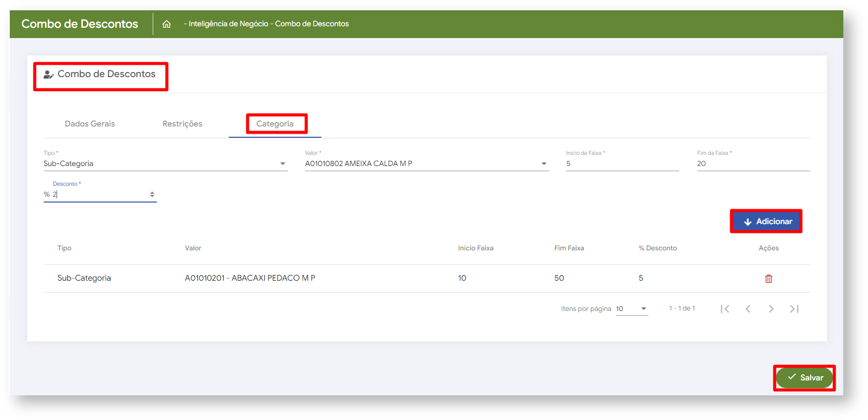Screen dimensions: 868x420
Task: Jump to last page of results
Action: (x=794, y=309)
